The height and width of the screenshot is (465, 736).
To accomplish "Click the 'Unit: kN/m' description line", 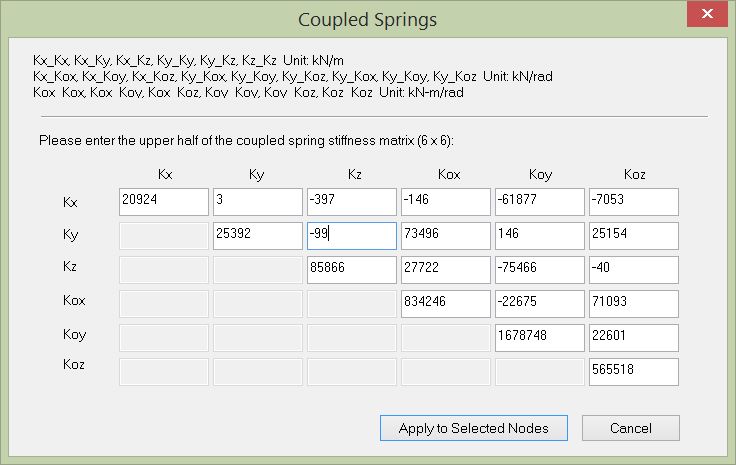I will 188,61.
